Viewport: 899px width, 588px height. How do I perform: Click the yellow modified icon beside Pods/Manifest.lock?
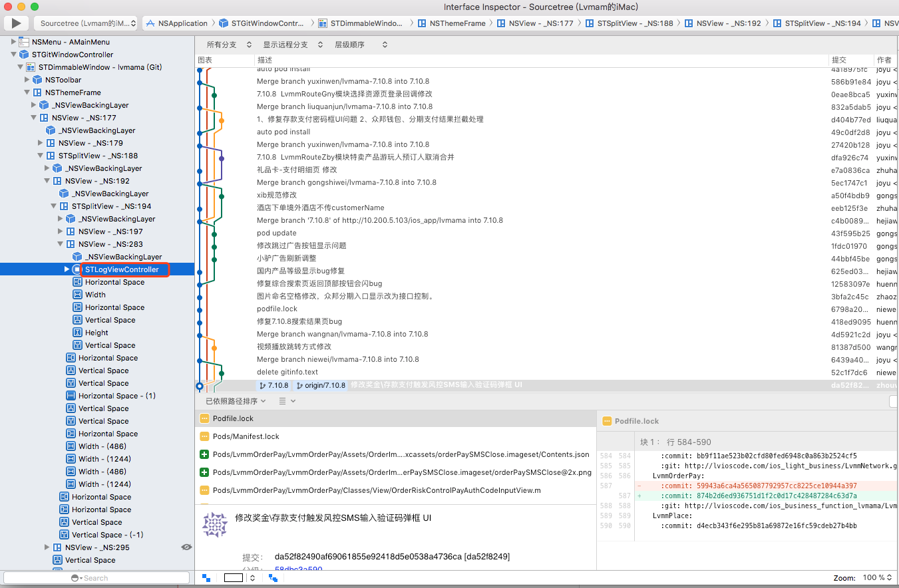tap(204, 436)
